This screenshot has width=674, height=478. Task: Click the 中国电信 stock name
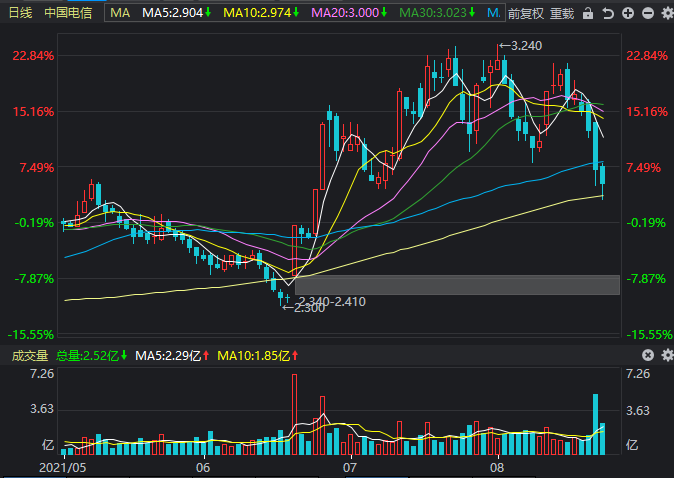pyautogui.click(x=68, y=13)
